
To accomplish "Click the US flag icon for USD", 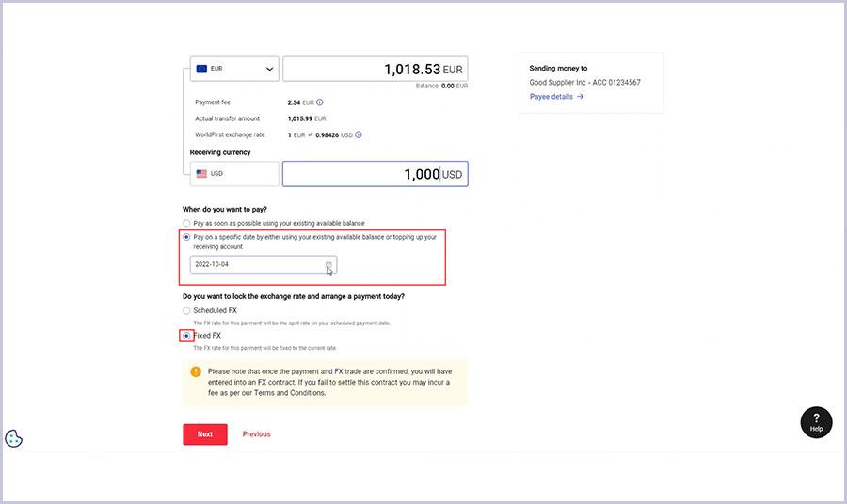I will coord(201,174).
